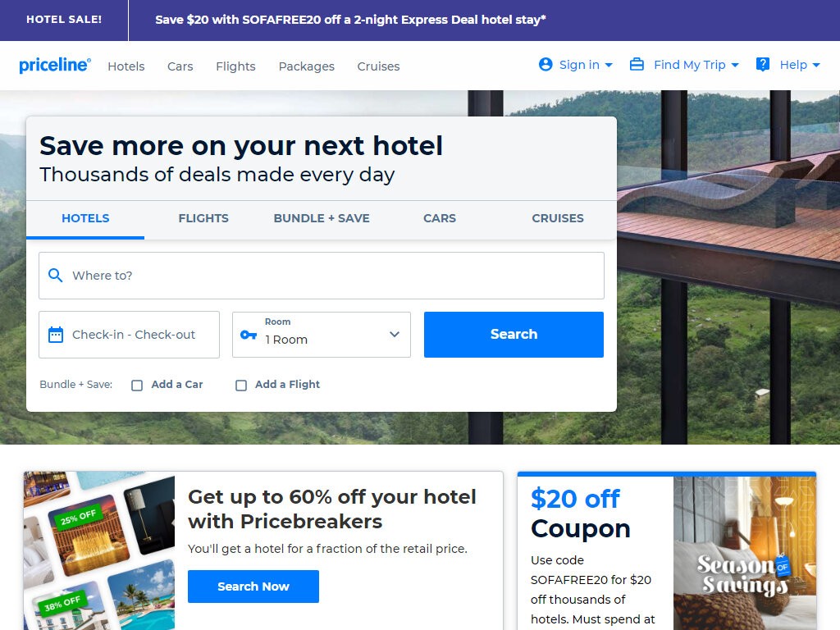Open Packages in the top navigation
Screen dimensions: 840x630
[307, 66]
